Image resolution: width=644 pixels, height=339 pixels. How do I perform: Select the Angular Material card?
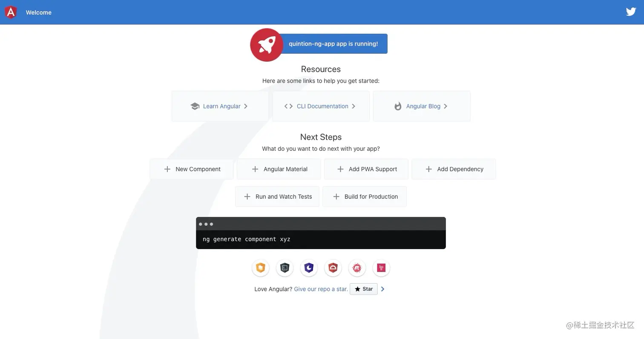[279, 169]
